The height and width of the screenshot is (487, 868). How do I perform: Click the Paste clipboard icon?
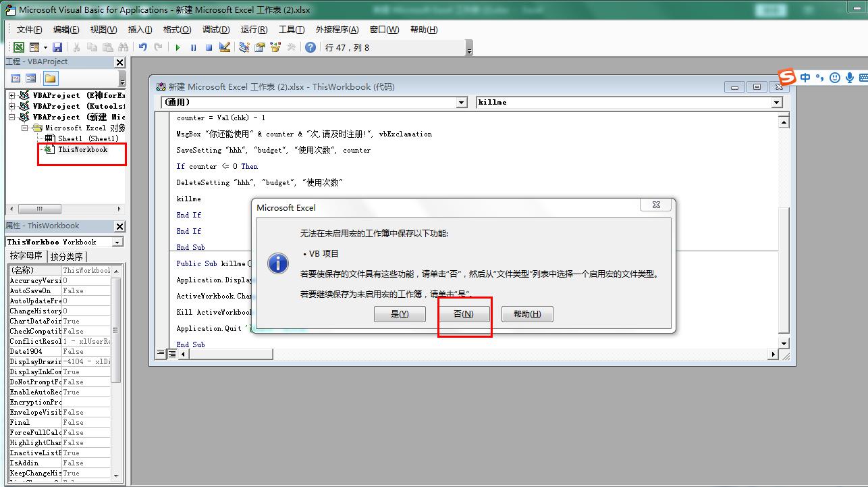(107, 47)
